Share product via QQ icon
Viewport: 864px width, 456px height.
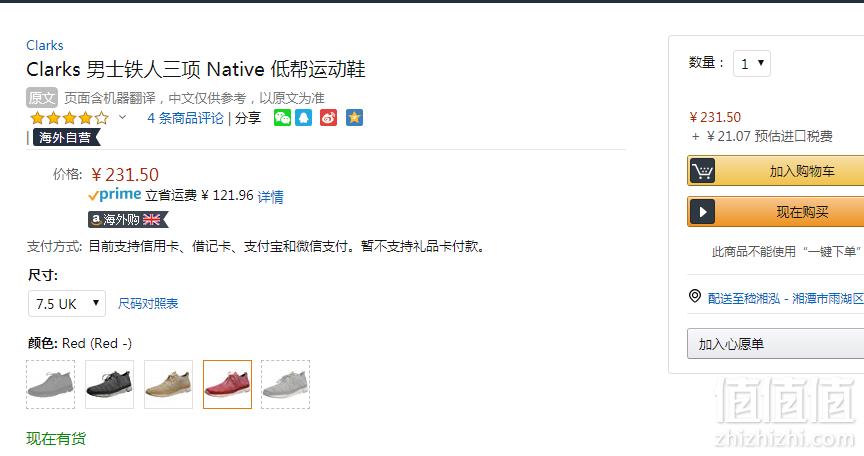(x=304, y=118)
